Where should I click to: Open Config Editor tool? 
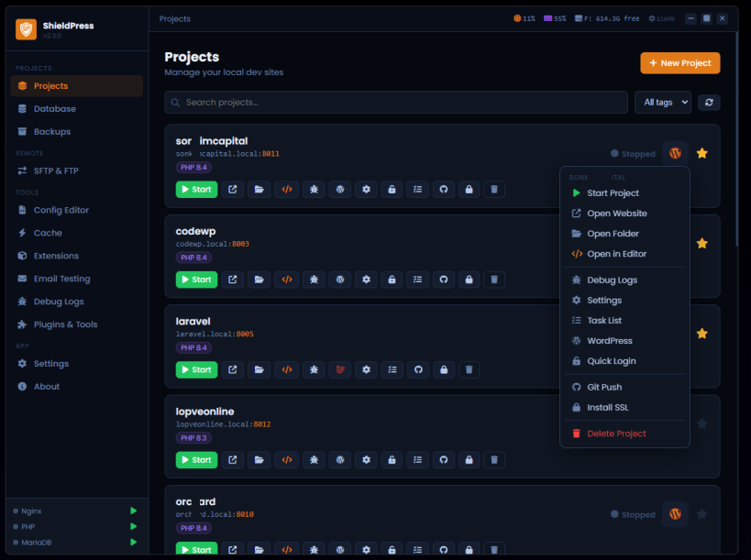77,210
